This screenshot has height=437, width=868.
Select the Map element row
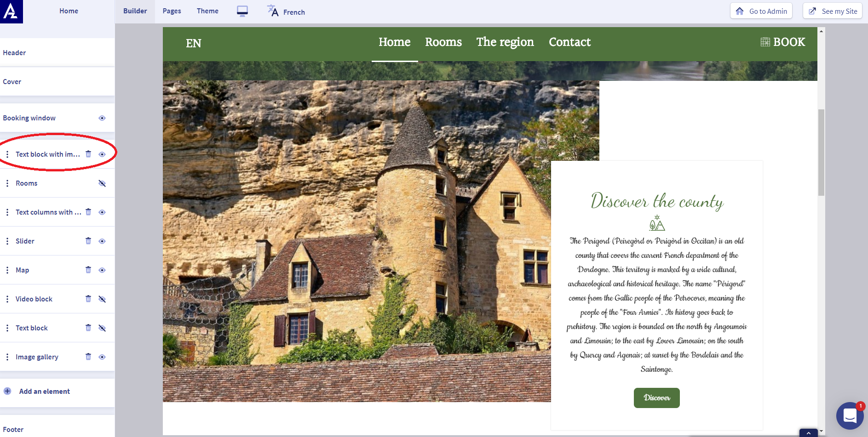tap(57, 270)
